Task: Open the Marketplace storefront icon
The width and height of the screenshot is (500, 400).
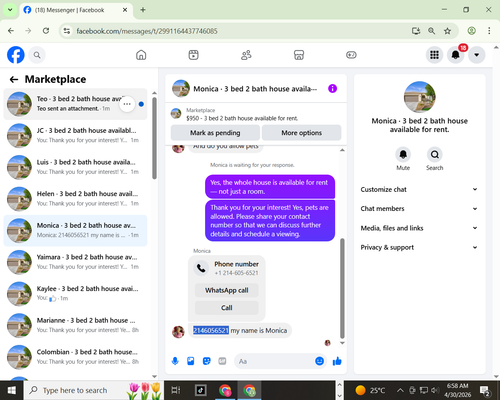Action: pyautogui.click(x=299, y=55)
